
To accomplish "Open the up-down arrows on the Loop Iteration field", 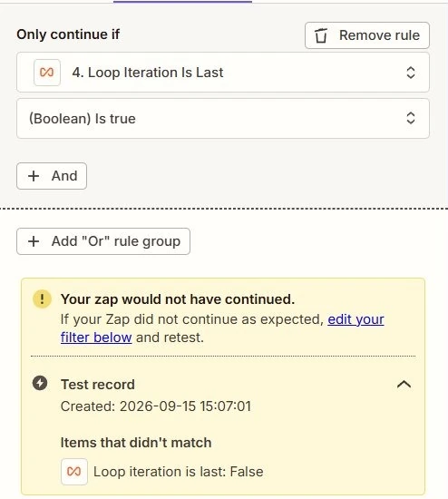I will 411,73.
